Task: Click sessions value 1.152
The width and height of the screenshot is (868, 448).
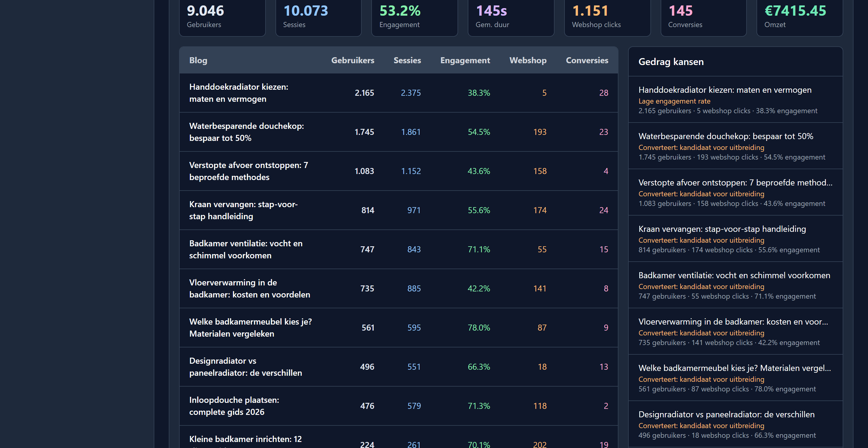Action: click(x=411, y=171)
